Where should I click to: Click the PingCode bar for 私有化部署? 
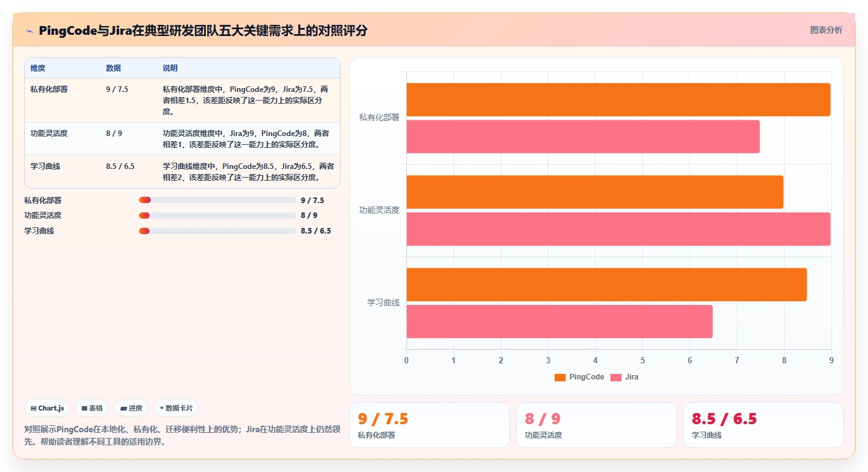[618, 99]
